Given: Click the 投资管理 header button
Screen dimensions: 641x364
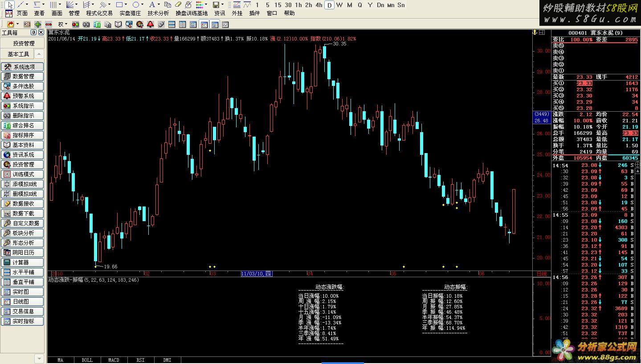Looking at the screenshot, I should point(23,44).
